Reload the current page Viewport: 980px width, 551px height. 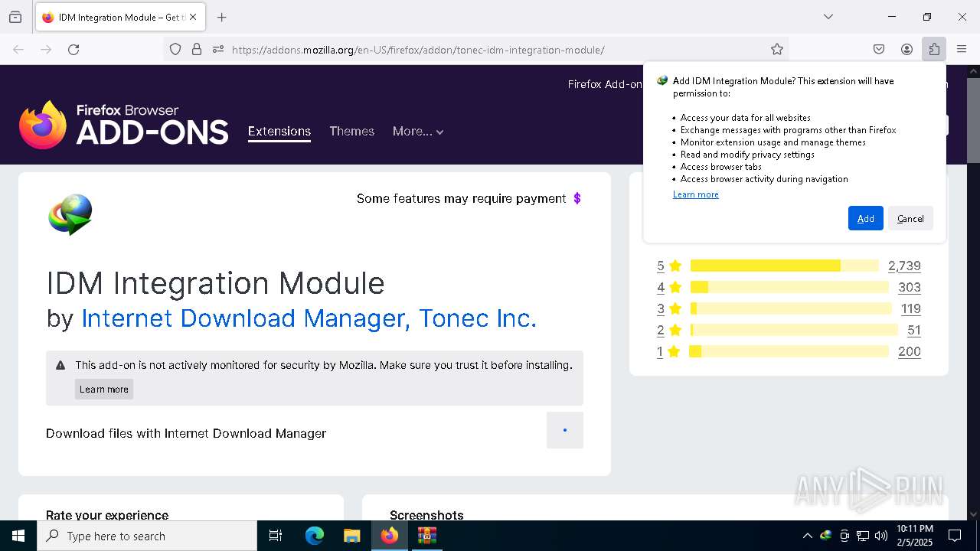coord(73,50)
